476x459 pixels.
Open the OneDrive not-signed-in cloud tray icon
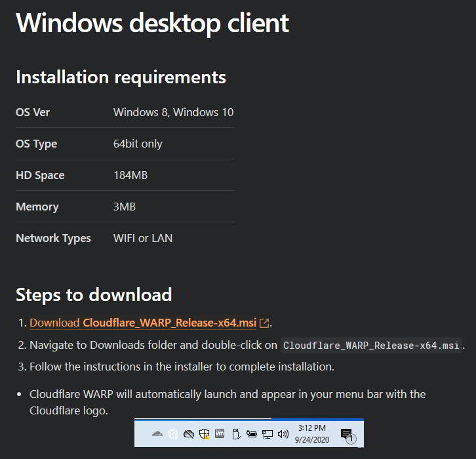tap(189, 434)
